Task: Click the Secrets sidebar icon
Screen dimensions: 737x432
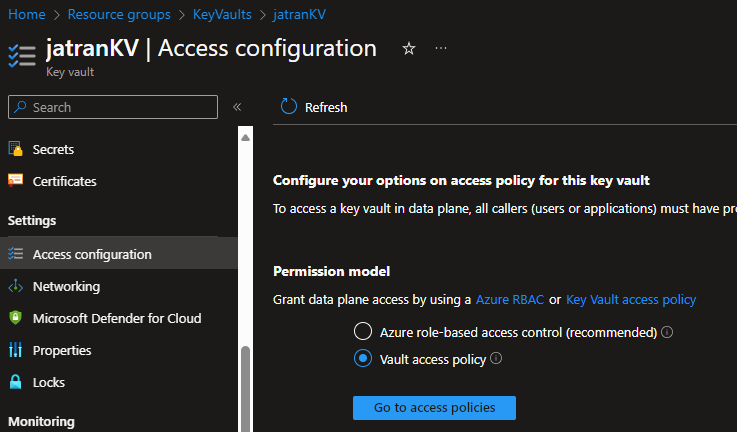Action: (x=16, y=149)
